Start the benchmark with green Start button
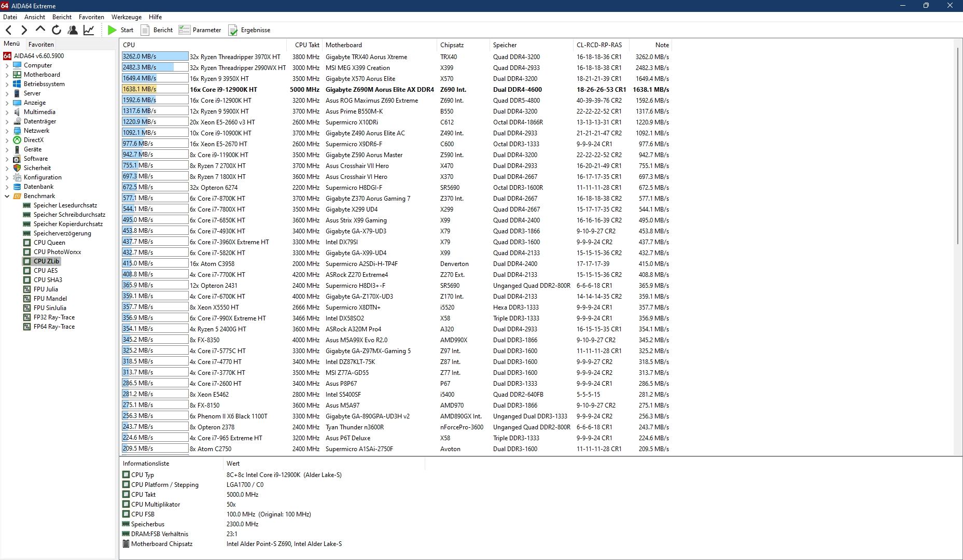Screen dimensions: 963x560 pos(120,30)
